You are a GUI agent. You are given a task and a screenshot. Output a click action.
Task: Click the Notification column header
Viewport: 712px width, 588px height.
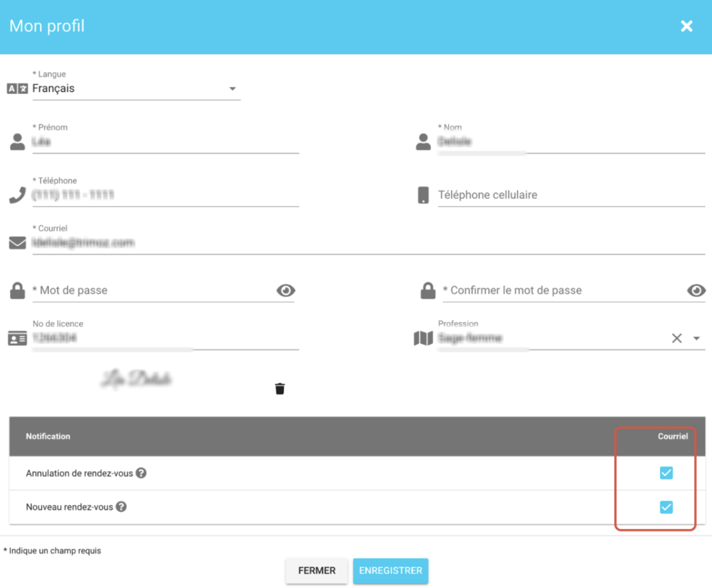point(48,436)
